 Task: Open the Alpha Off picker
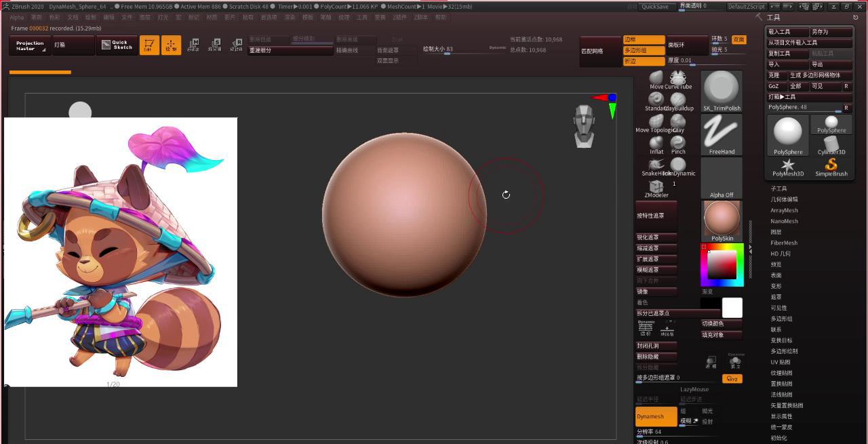(722, 178)
